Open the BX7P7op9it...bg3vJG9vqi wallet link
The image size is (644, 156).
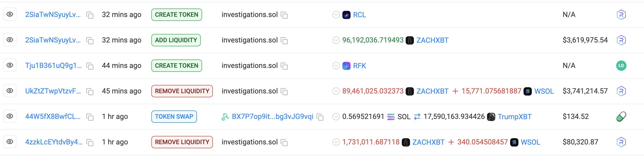coord(272,117)
